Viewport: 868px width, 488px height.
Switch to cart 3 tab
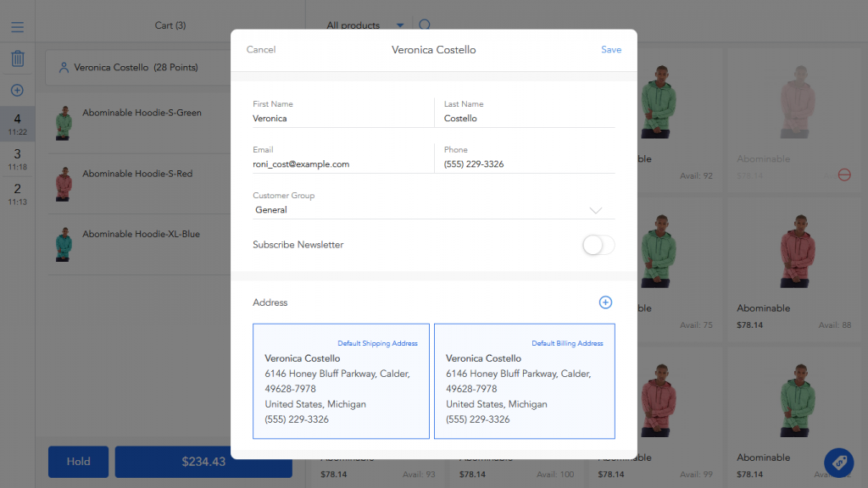coord(17,158)
